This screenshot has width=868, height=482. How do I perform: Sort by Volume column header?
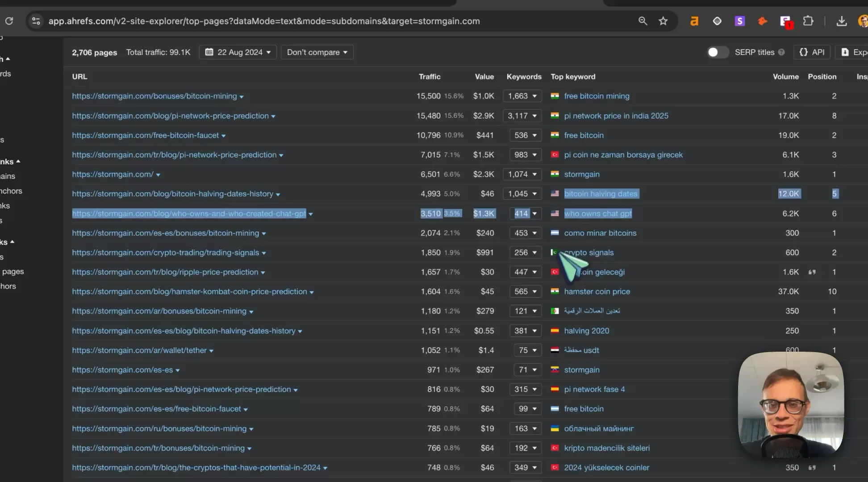pyautogui.click(x=786, y=77)
